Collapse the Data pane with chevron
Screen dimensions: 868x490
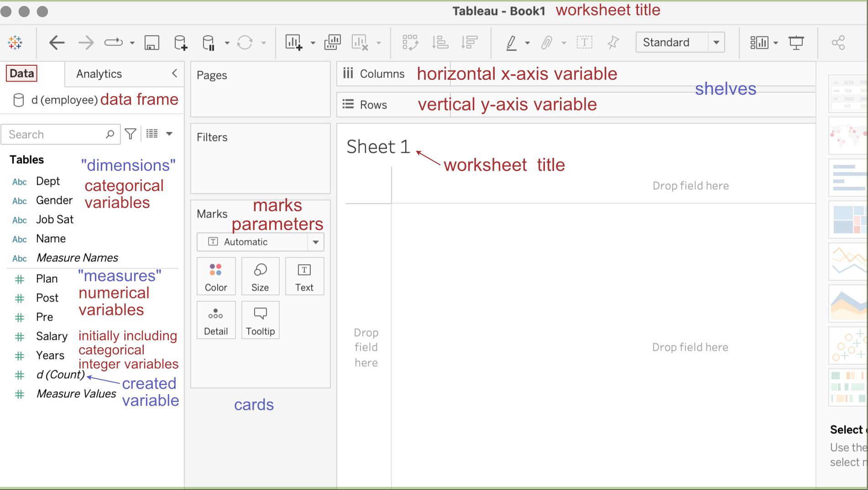point(174,73)
